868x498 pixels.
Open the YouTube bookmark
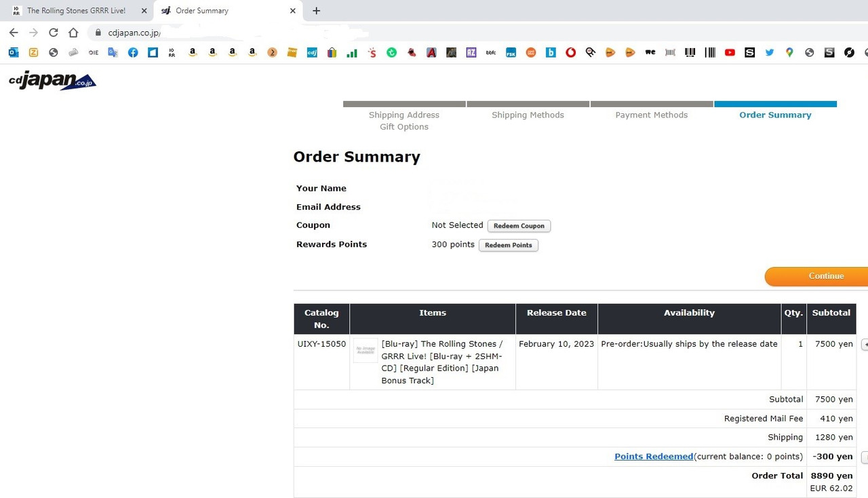(730, 52)
